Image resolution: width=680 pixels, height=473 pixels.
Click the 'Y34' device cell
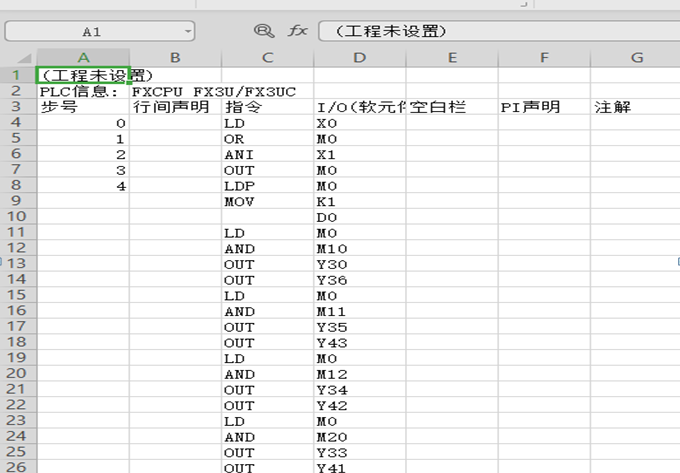pyautogui.click(x=360, y=389)
